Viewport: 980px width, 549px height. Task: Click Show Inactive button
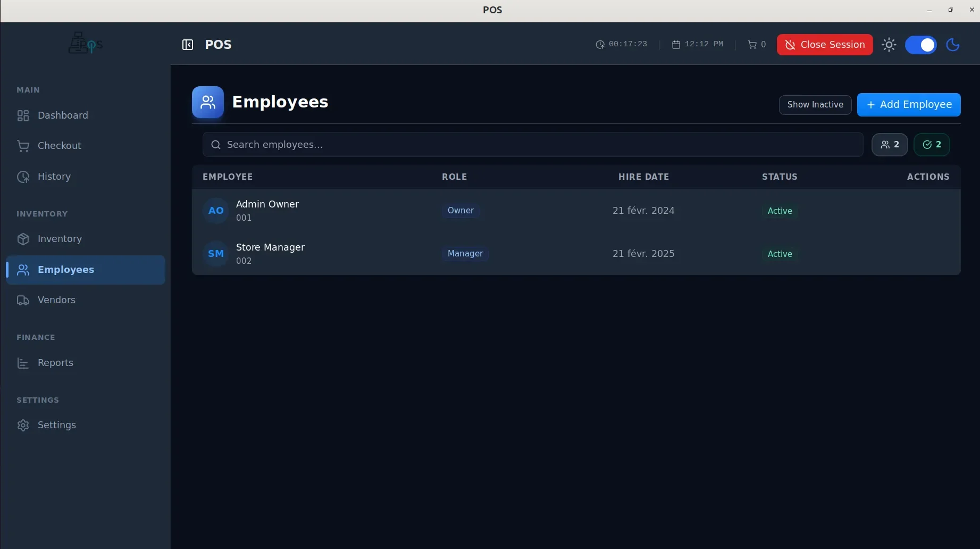click(x=815, y=105)
